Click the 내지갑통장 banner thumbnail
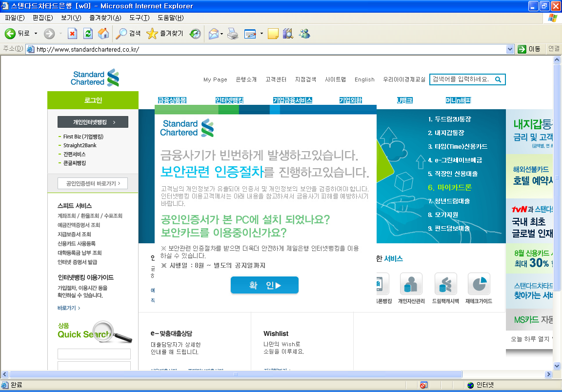 (529, 132)
